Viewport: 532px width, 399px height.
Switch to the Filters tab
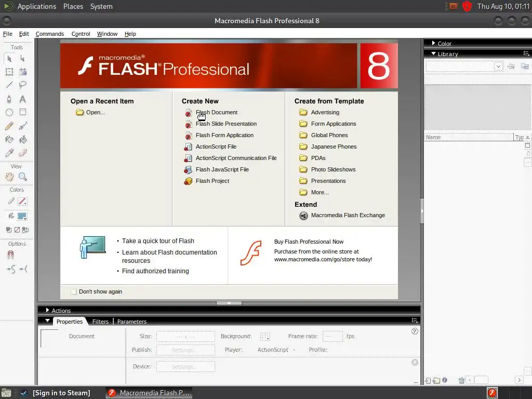click(x=100, y=321)
